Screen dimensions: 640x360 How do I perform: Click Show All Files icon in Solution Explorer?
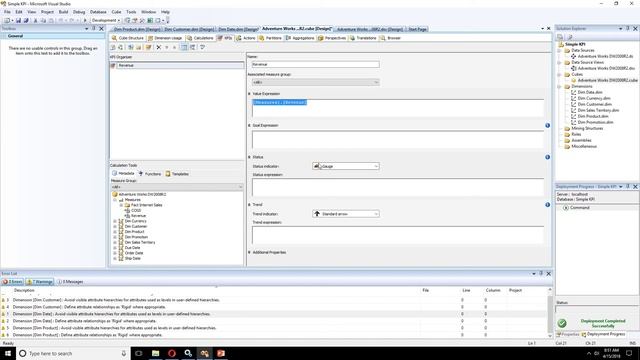point(570,37)
